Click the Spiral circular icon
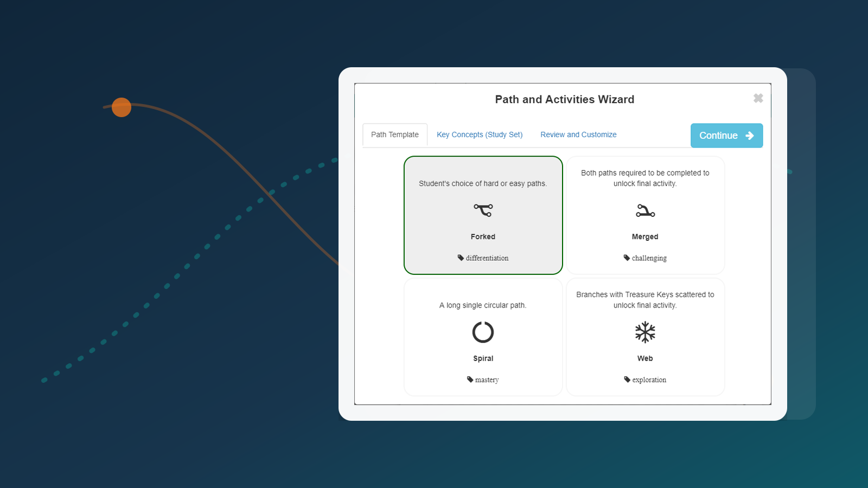868x488 pixels. (x=483, y=332)
